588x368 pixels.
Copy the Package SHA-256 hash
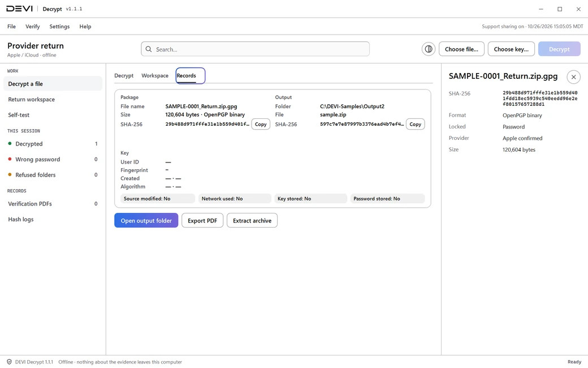(x=261, y=125)
